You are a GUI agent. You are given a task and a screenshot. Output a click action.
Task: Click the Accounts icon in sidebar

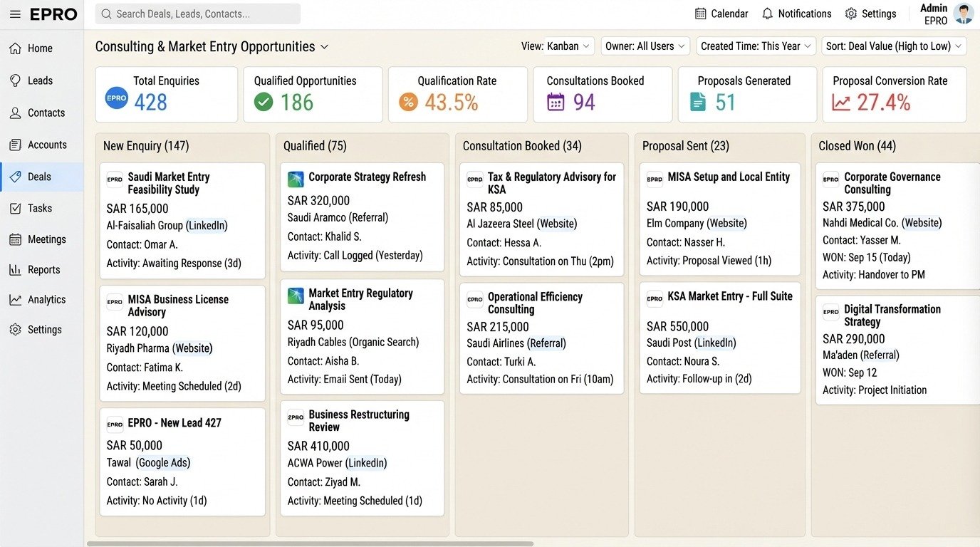pos(15,145)
